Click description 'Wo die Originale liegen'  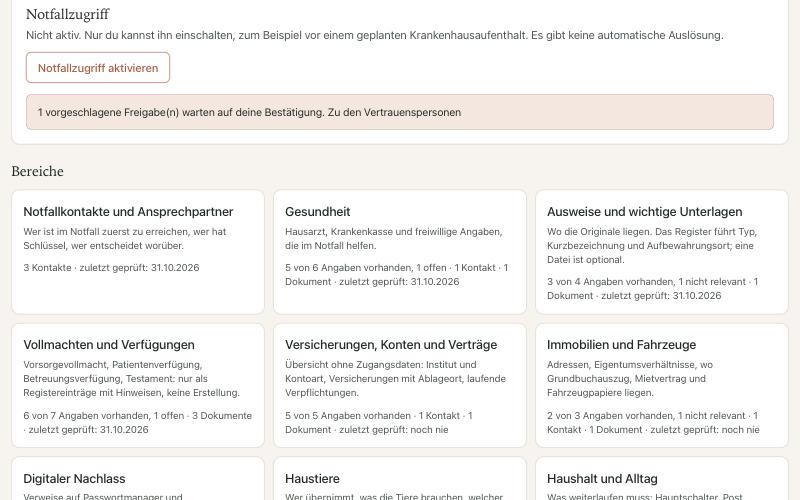point(652,245)
